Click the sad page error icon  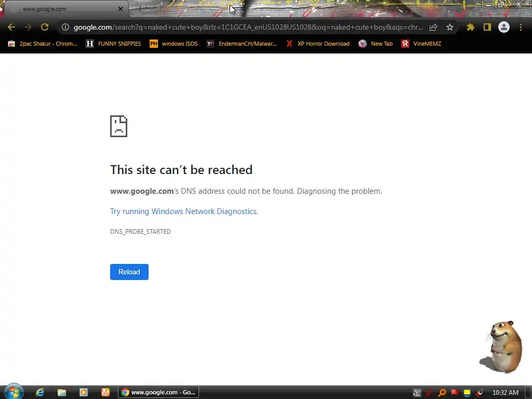(119, 126)
